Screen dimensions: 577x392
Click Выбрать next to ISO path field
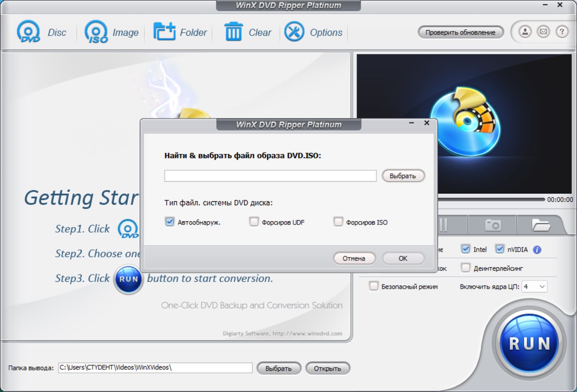point(403,176)
